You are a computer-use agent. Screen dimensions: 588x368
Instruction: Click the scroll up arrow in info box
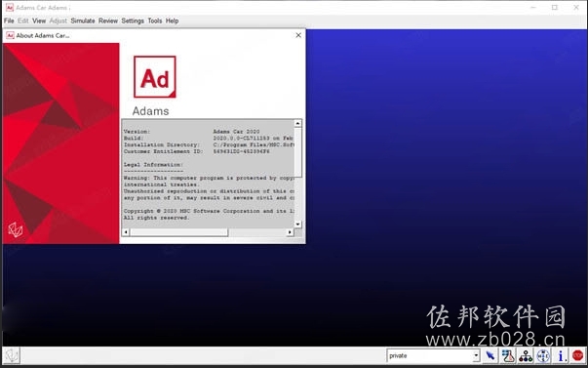click(x=297, y=123)
